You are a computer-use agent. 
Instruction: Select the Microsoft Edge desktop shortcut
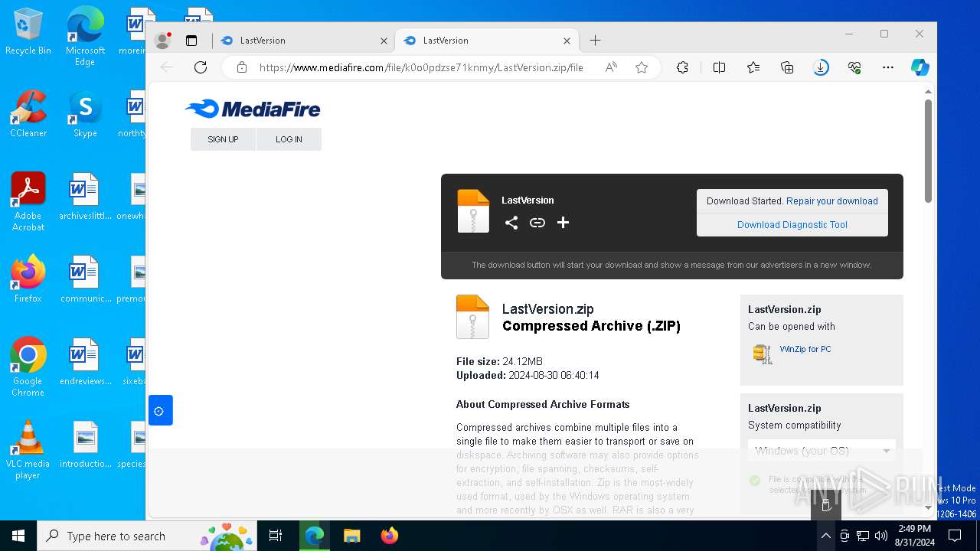pyautogui.click(x=85, y=37)
